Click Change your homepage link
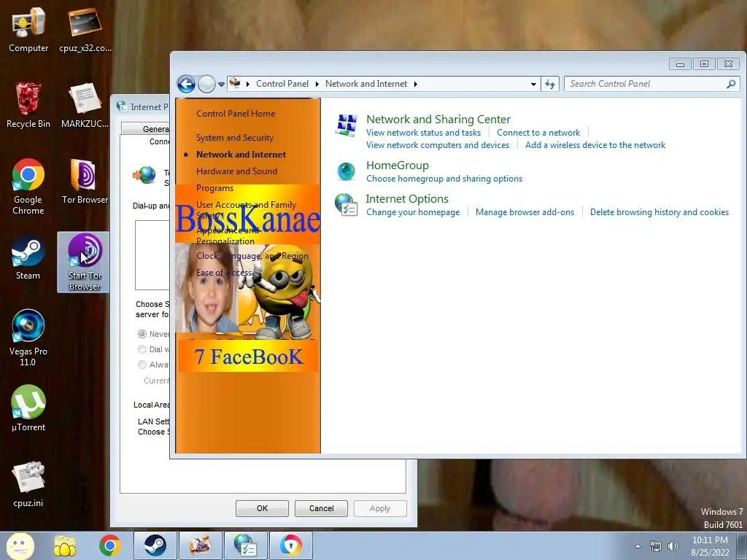Screen dimensions: 747x560 [413, 212]
